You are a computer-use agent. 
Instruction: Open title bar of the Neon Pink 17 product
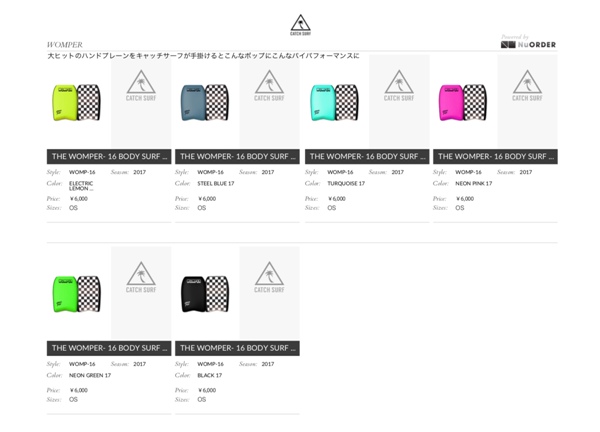[495, 156]
